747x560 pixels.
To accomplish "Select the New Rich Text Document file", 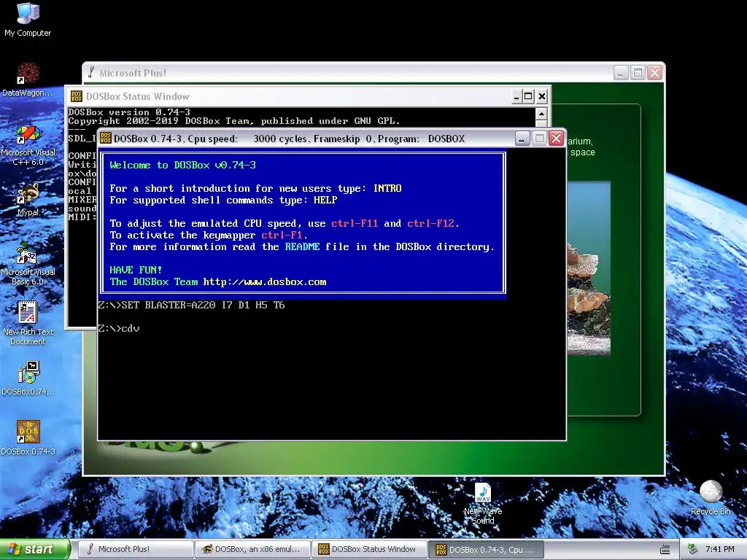I will click(28, 323).
